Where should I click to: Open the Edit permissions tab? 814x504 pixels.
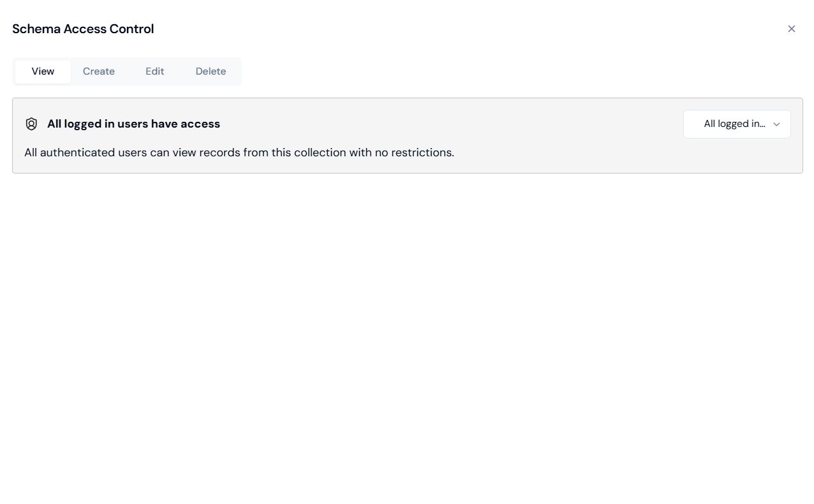tap(154, 71)
